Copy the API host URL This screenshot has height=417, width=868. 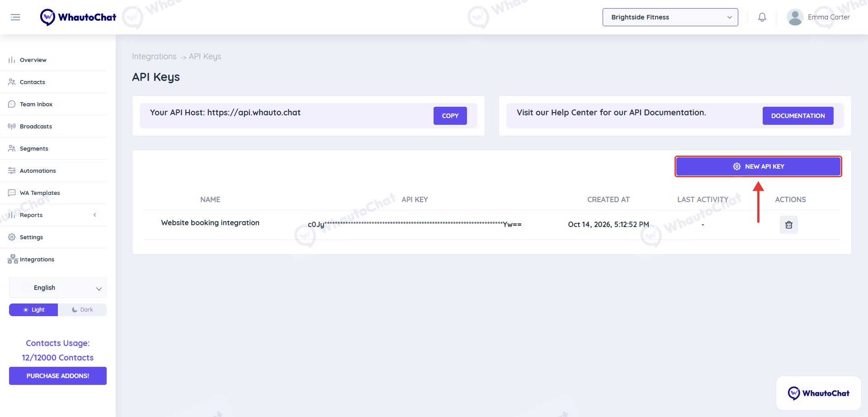pos(450,116)
